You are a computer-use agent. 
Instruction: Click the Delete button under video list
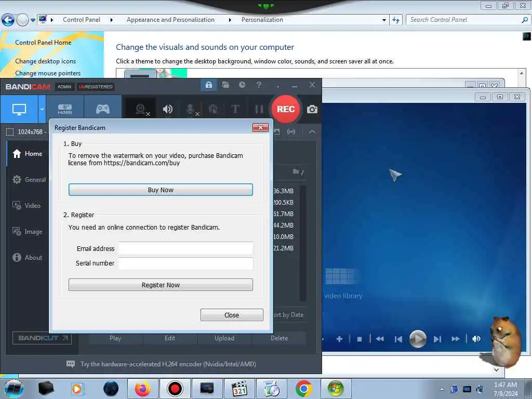[279, 338]
